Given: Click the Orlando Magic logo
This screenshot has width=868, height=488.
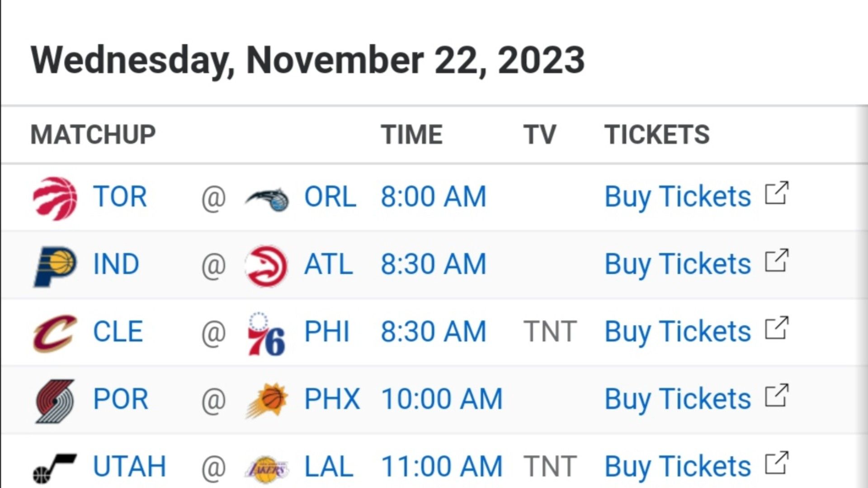Looking at the screenshot, I should 267,199.
